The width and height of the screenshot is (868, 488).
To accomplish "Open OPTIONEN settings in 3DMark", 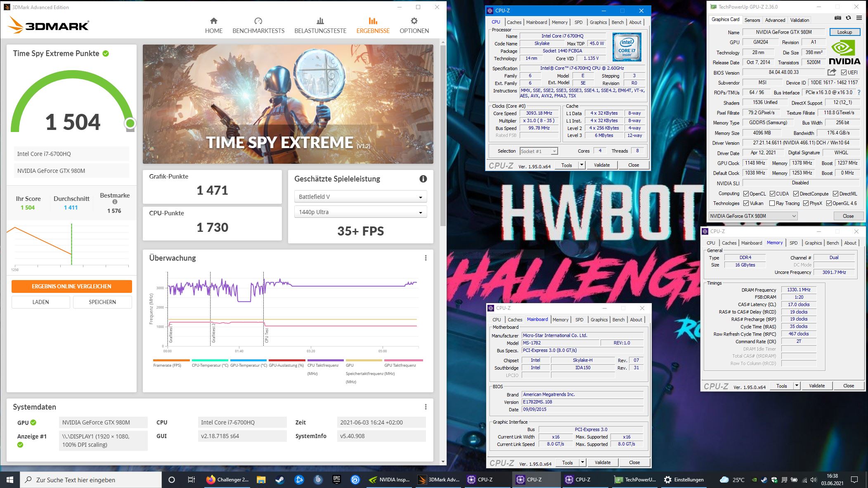I will click(414, 26).
